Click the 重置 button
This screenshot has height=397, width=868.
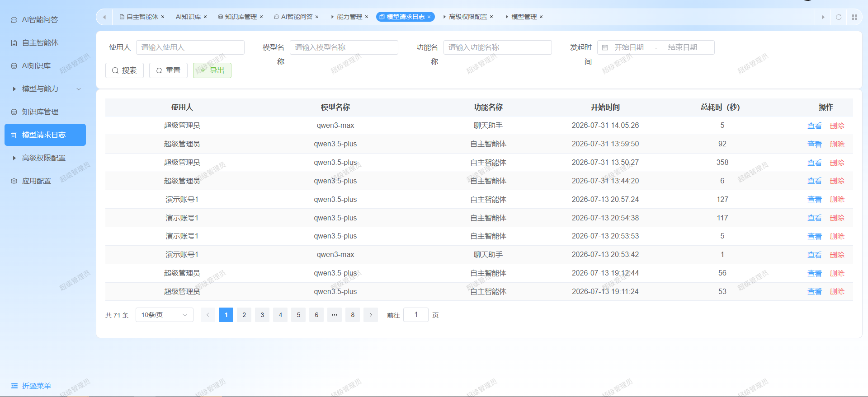(x=168, y=70)
